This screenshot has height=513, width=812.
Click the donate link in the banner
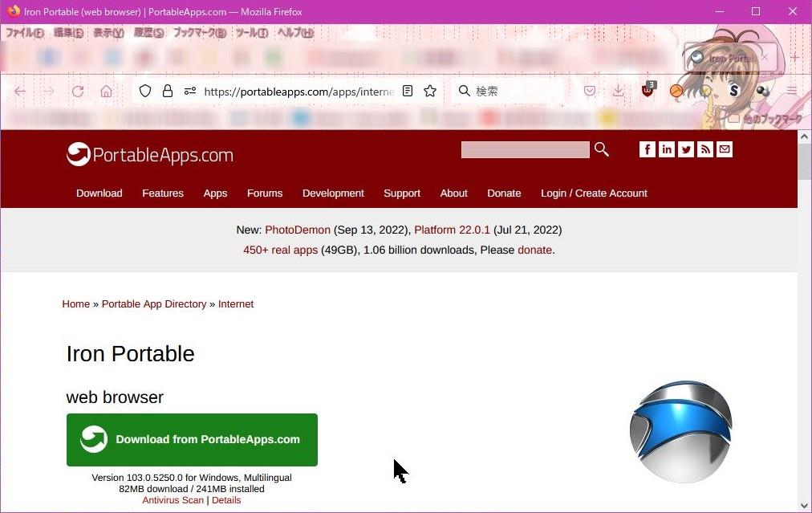pos(535,250)
